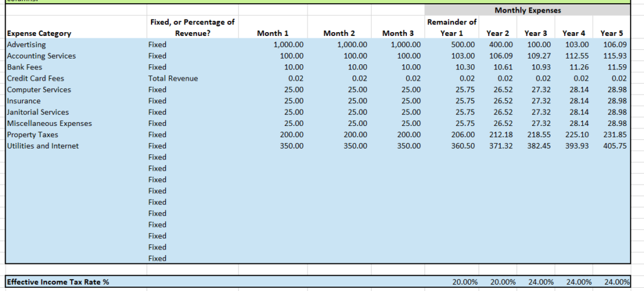Select Property Taxes Year 4 value 225.10
The height and width of the screenshot is (291, 644).
[x=577, y=135]
